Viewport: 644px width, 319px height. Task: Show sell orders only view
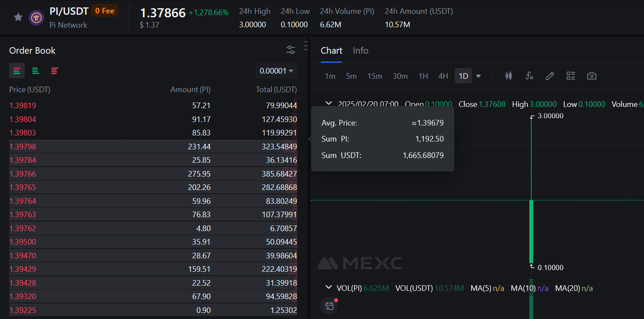54,70
